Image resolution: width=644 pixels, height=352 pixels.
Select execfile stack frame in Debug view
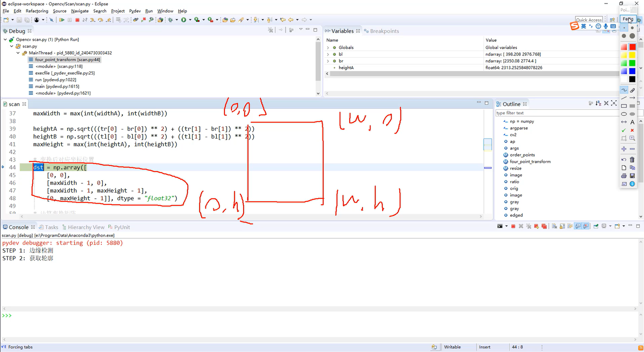click(x=62, y=73)
